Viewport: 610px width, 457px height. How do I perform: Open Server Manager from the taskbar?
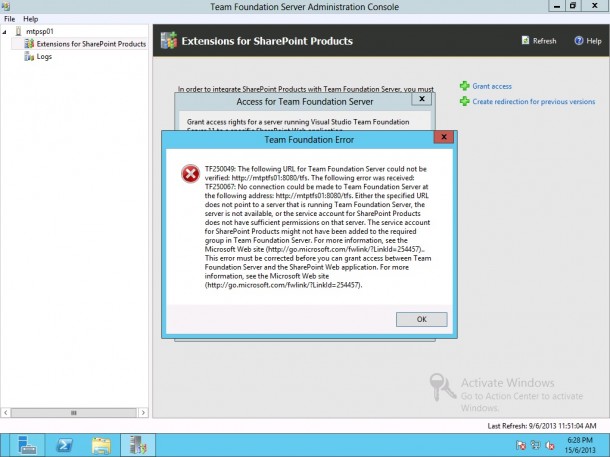click(27, 445)
